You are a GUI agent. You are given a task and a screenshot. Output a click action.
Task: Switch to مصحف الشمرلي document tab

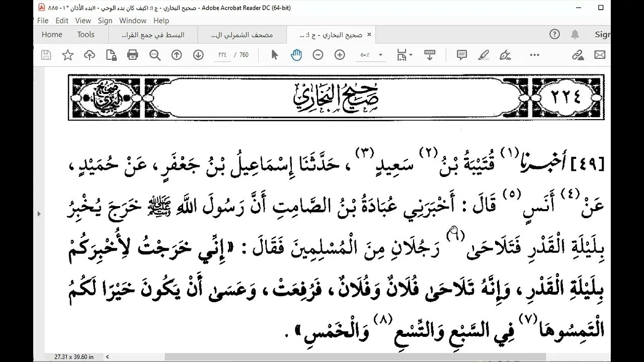(x=242, y=35)
